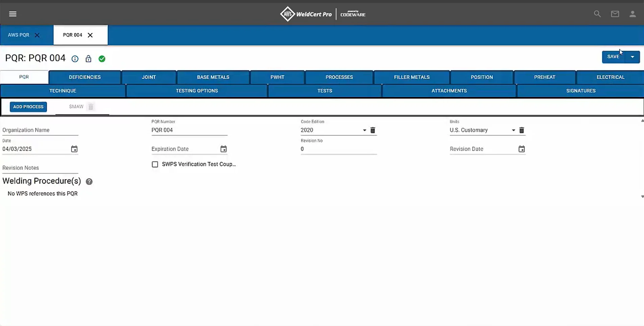Close the AWS PQR tab
Screen dimensions: 644x326
tap(37, 35)
